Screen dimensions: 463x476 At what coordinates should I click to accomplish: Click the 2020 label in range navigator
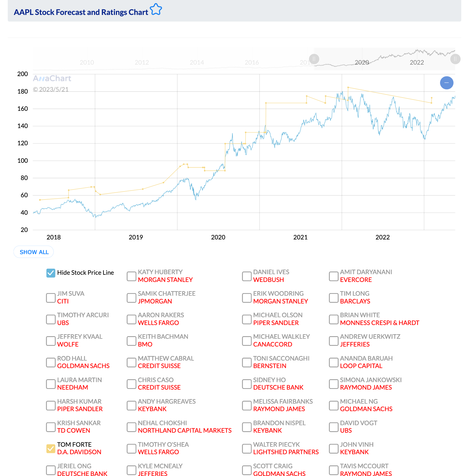click(x=362, y=63)
